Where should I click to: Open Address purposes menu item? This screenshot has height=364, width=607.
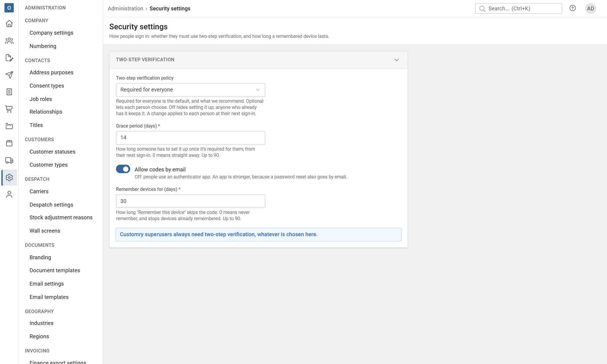click(x=52, y=73)
